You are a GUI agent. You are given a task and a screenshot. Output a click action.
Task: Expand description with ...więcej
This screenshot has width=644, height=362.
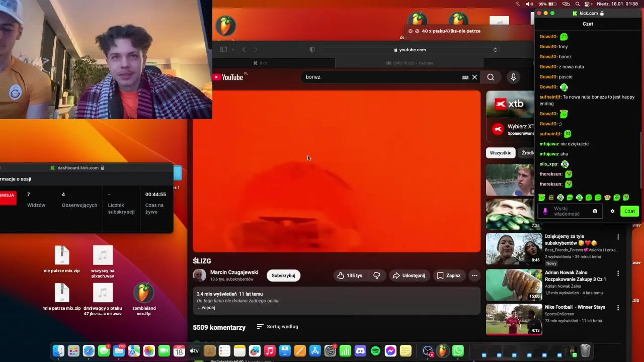pyautogui.click(x=206, y=308)
